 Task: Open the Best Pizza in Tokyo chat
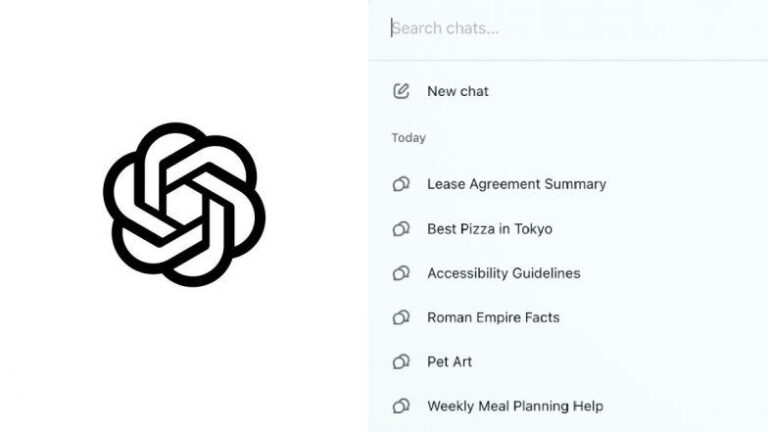coord(490,229)
